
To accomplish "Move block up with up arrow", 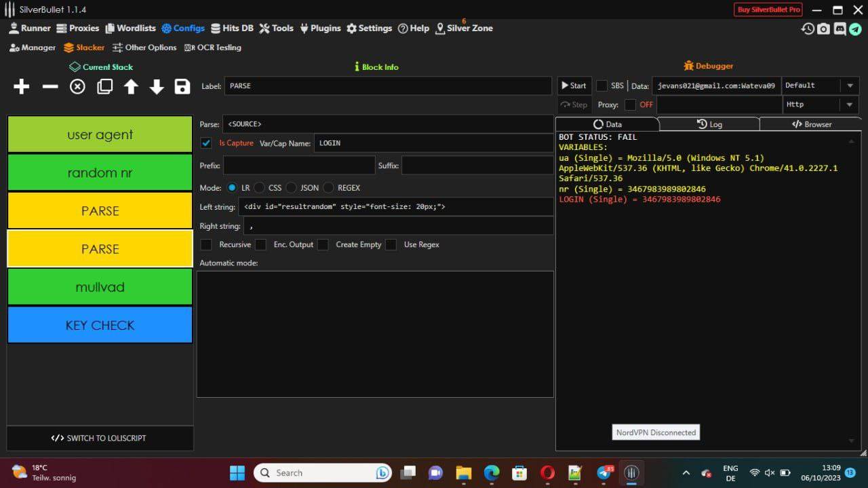I will [131, 87].
